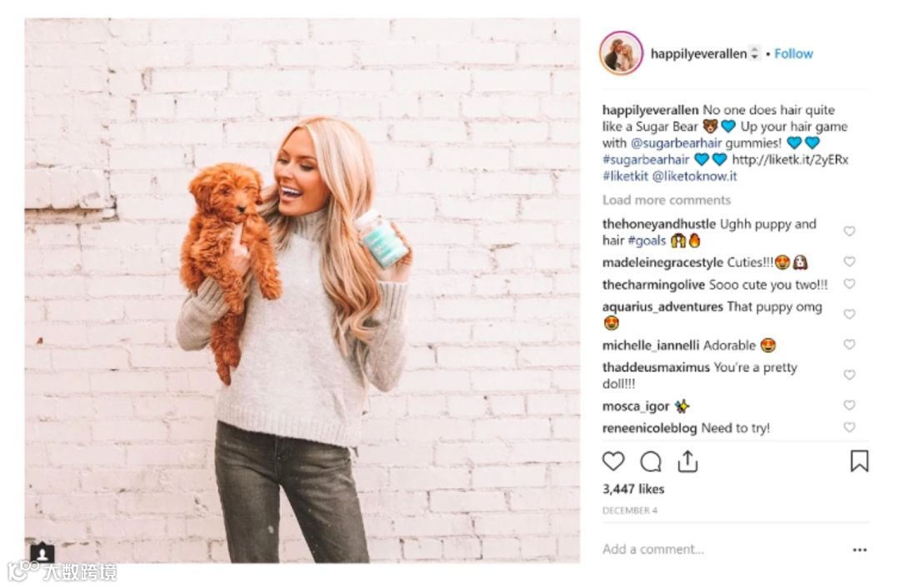Save post with bookmark icon
The width and height of the screenshot is (900, 588).
(859, 461)
